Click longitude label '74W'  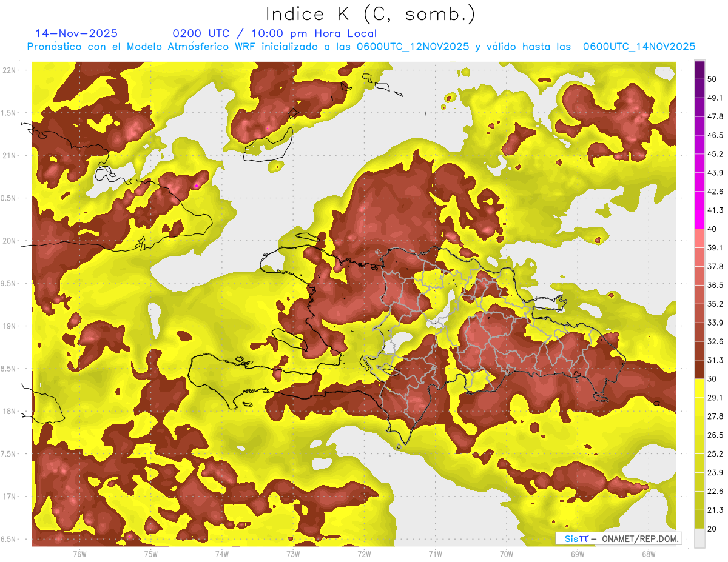coord(221,555)
